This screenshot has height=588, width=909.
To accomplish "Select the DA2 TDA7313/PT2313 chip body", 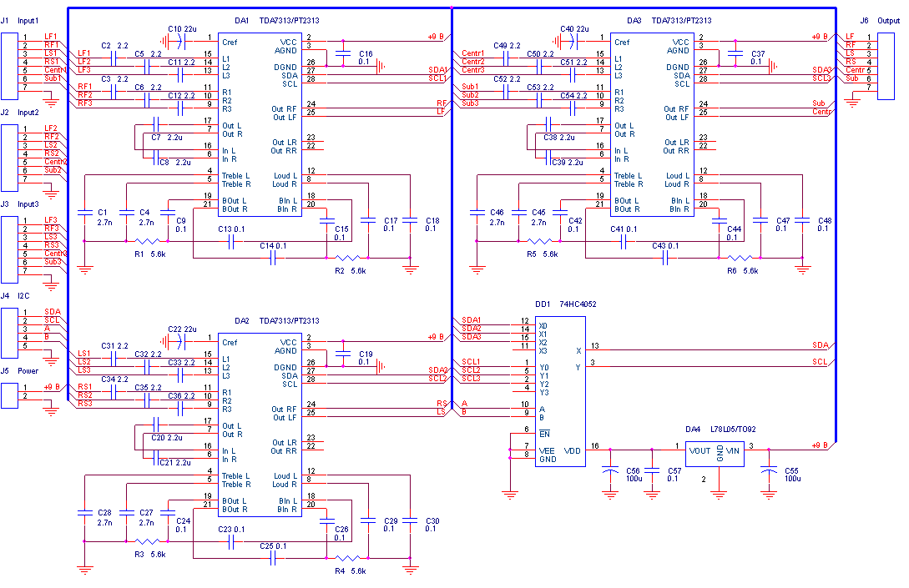I will pos(260,425).
